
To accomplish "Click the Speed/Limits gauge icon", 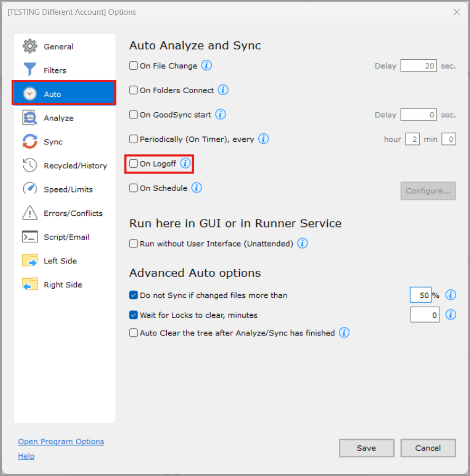I will (30, 189).
